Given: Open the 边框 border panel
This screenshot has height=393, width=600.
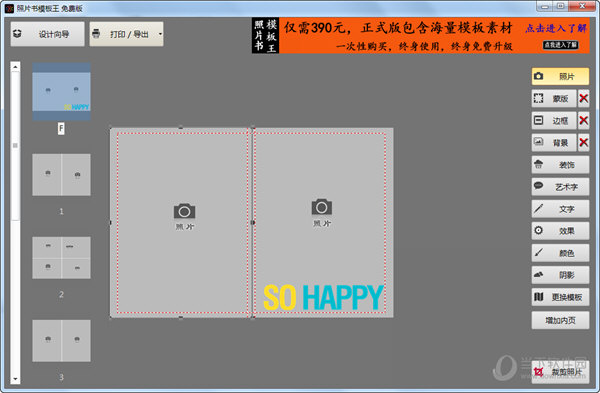Looking at the screenshot, I should 554,121.
